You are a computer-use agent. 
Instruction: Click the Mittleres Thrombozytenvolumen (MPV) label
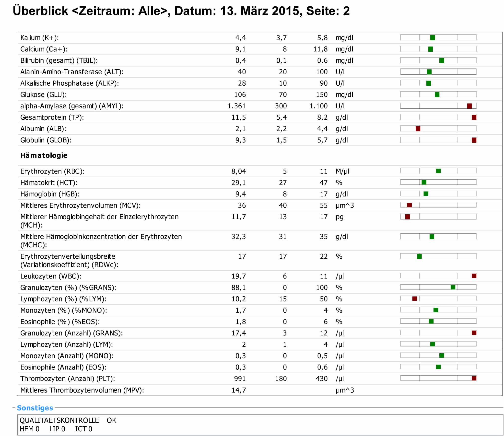coord(82,390)
